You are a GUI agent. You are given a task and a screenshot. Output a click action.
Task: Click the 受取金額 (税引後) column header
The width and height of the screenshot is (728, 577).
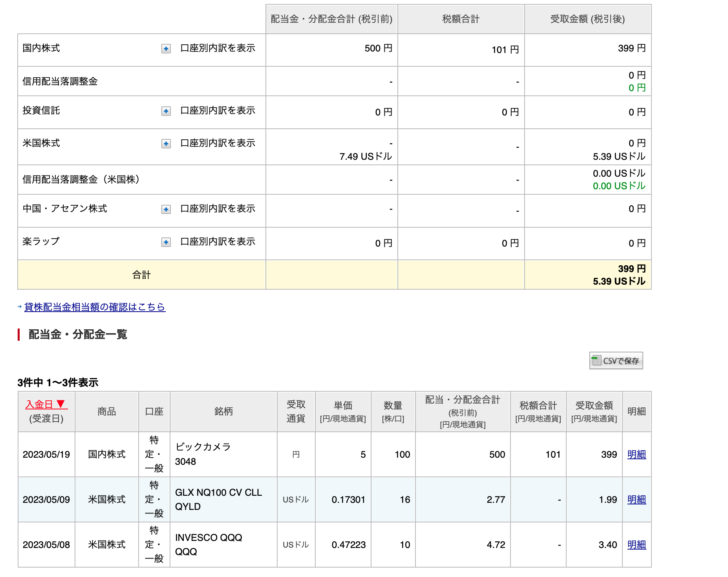[x=587, y=19]
